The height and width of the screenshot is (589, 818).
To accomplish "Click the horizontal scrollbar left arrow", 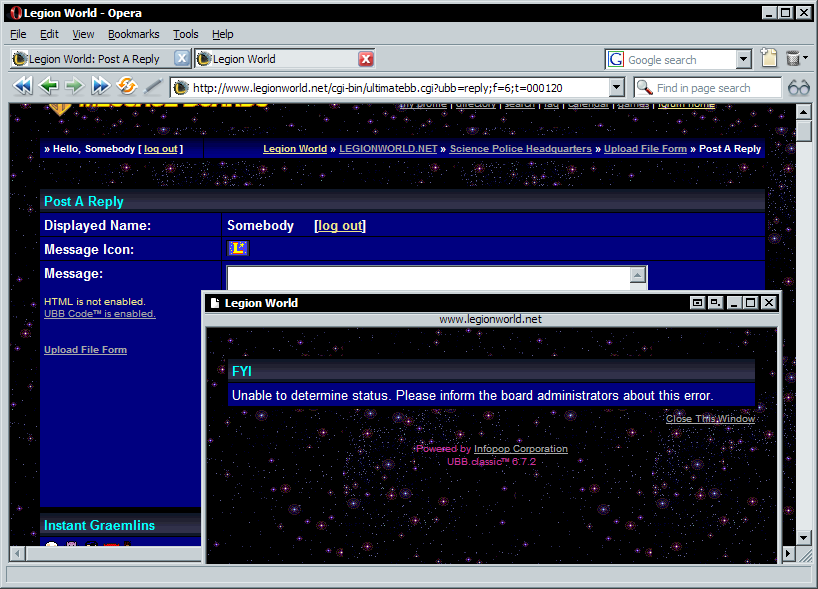I will [18, 554].
